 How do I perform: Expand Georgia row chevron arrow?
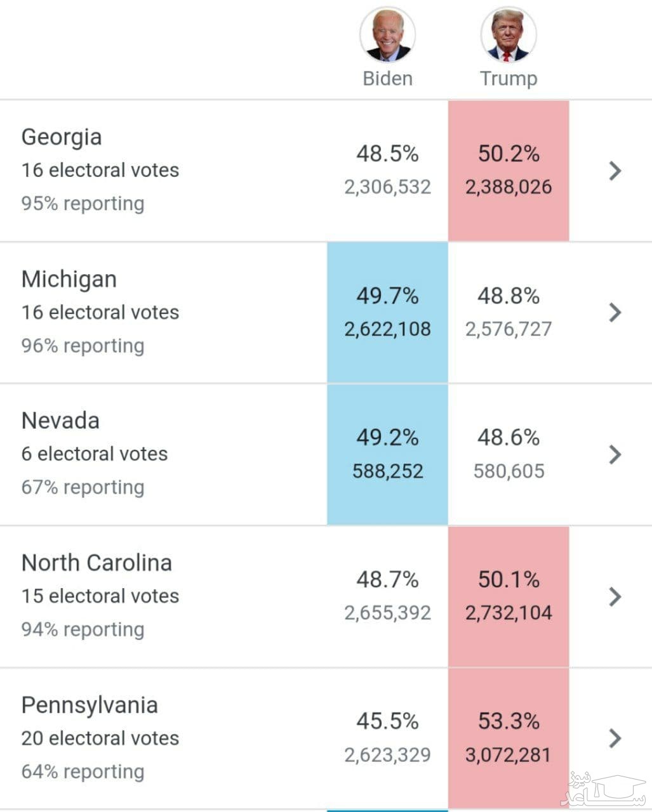coord(615,171)
